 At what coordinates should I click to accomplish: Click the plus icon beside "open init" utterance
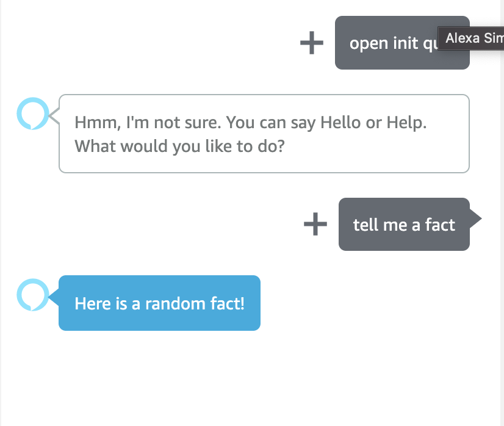[x=311, y=43]
